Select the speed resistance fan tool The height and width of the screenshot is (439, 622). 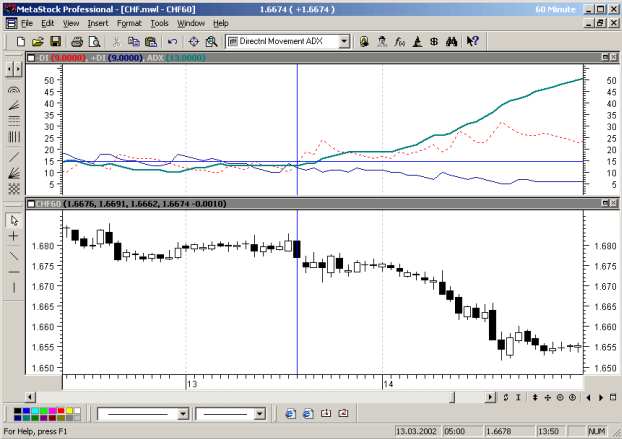14,173
